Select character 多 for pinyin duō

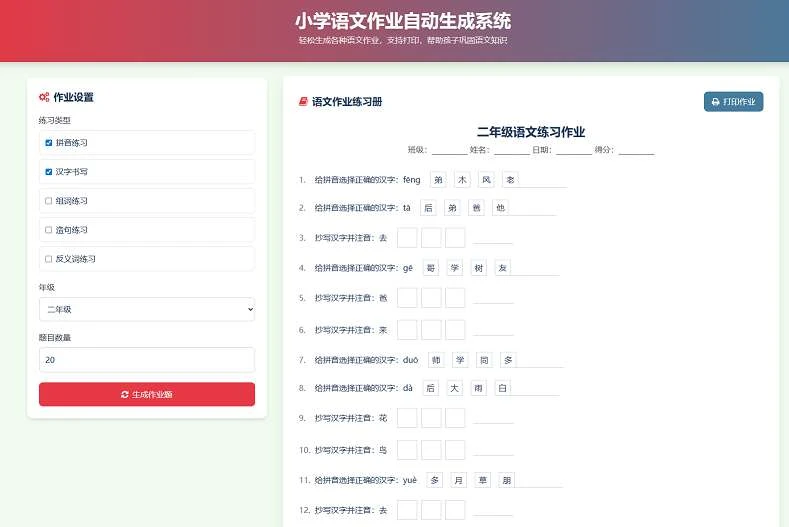click(x=508, y=360)
